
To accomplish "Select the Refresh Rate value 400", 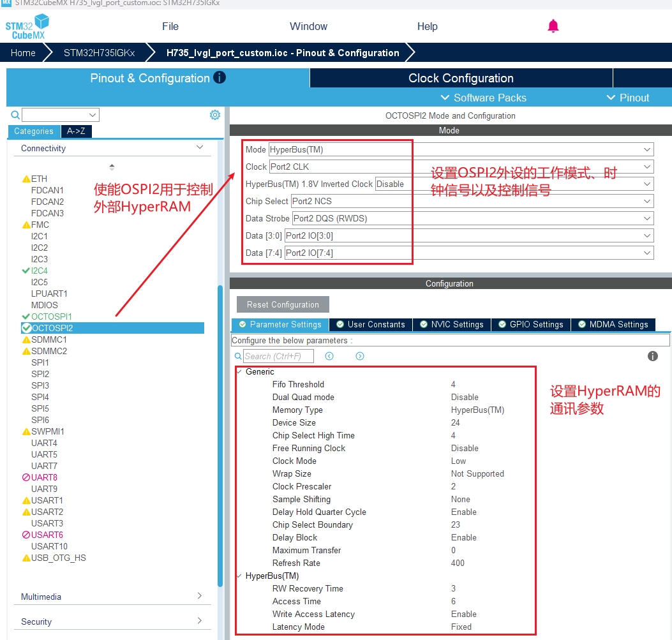I will pyautogui.click(x=458, y=563).
